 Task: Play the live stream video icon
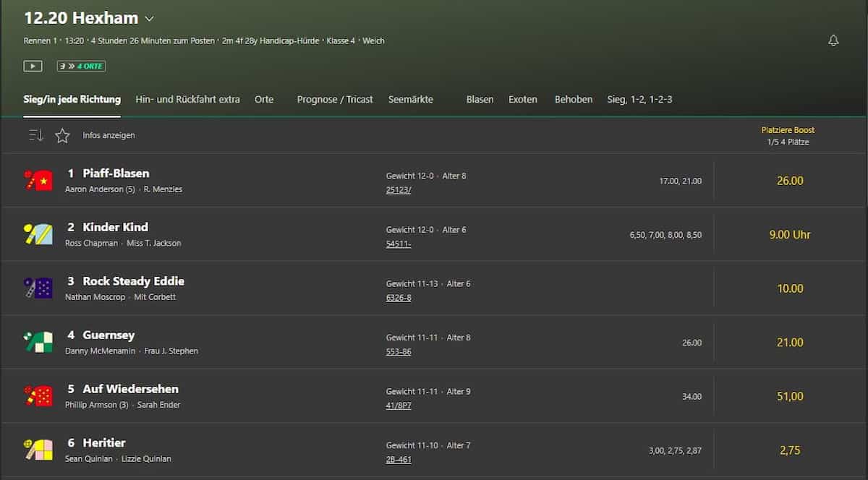(33, 66)
